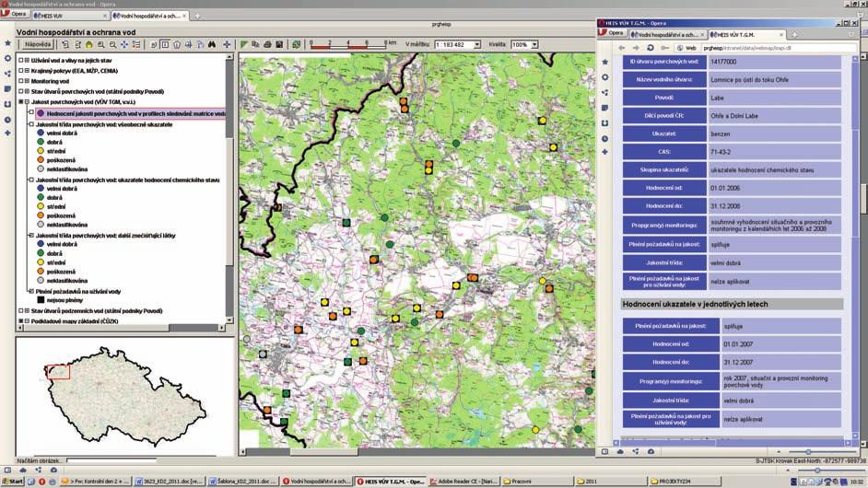Toggle checkbox for Jakost povrchových vod group

[x=21, y=102]
